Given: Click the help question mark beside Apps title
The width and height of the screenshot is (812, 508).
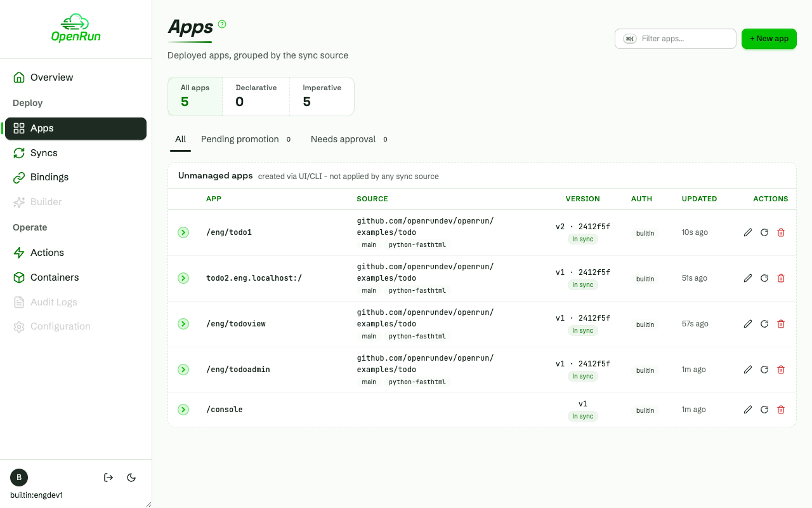Looking at the screenshot, I should click(x=222, y=24).
